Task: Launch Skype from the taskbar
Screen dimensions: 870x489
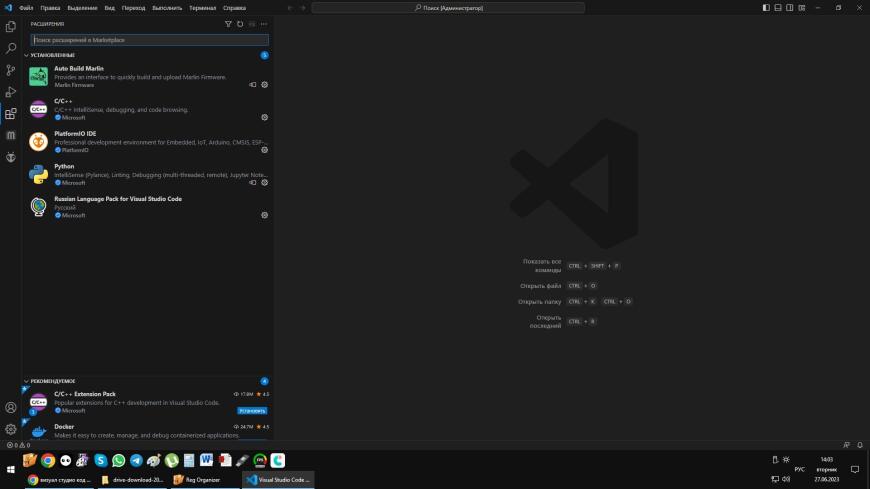Action: tap(100, 460)
